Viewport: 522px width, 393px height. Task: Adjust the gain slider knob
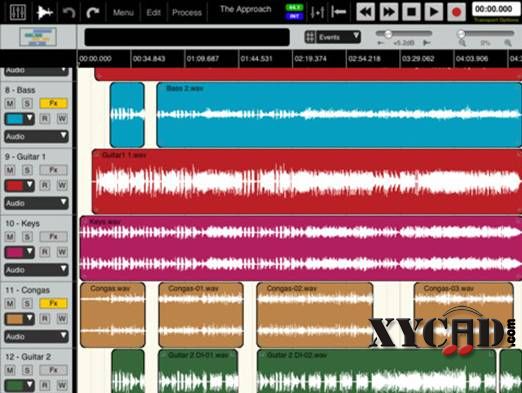click(x=388, y=34)
